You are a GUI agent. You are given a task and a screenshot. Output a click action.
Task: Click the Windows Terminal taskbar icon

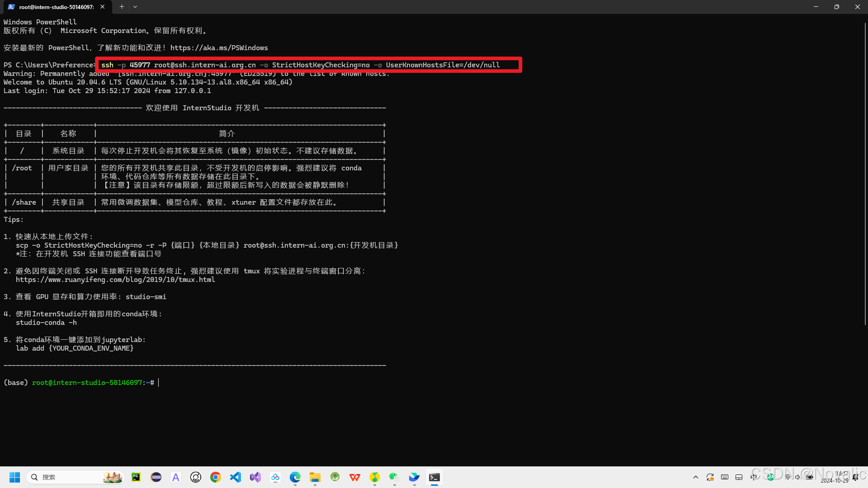coord(434,477)
